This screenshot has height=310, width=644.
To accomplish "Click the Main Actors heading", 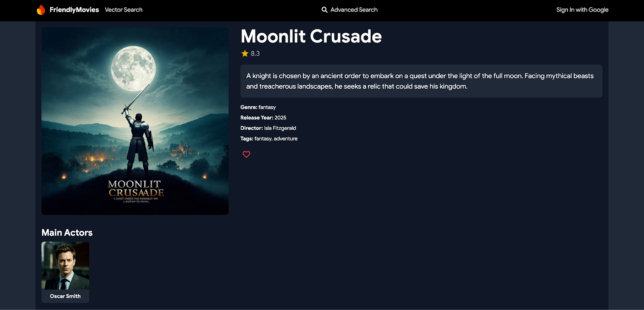I will [x=67, y=233].
